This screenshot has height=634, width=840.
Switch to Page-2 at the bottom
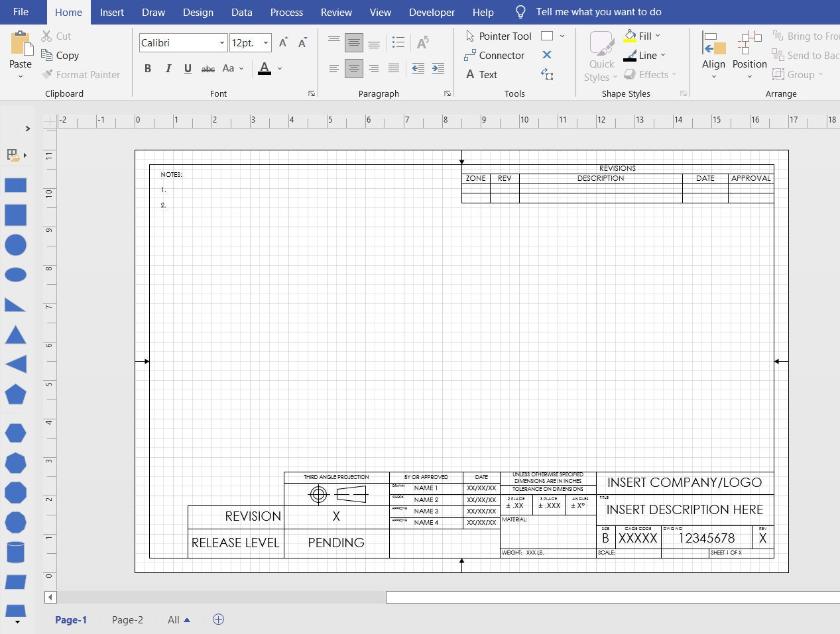pyautogui.click(x=127, y=619)
